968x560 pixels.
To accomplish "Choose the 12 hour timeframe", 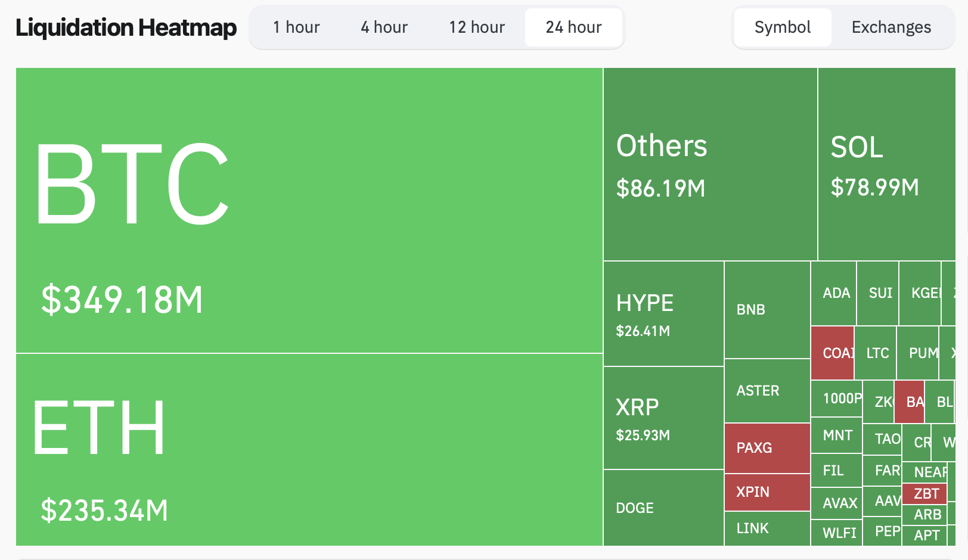I will click(477, 27).
